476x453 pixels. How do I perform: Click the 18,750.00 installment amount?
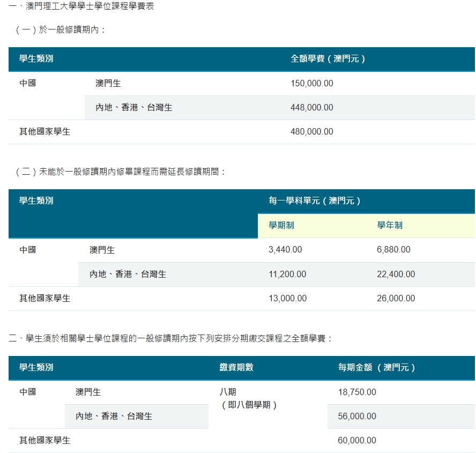[357, 392]
